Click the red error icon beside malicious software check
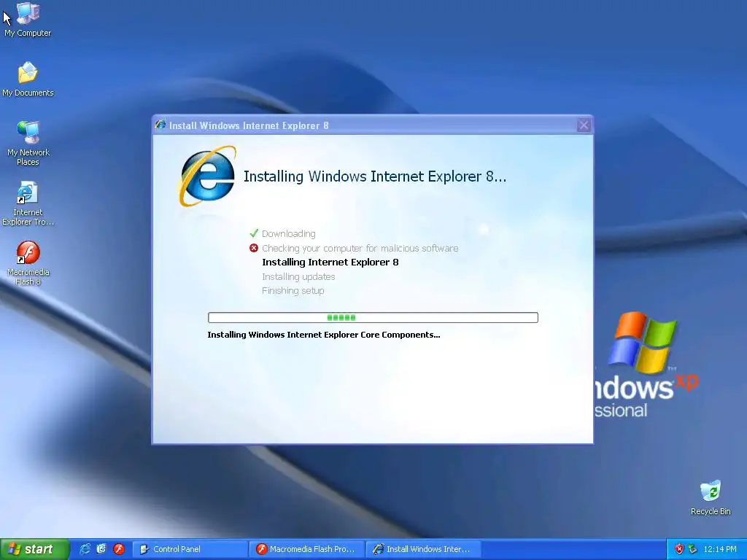Screen dimensions: 747x560 click(254, 248)
